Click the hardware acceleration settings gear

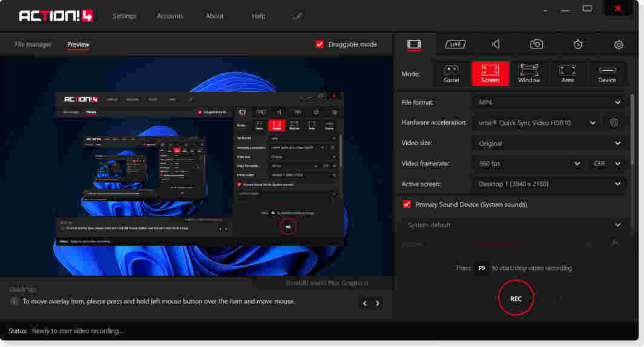[x=614, y=123]
